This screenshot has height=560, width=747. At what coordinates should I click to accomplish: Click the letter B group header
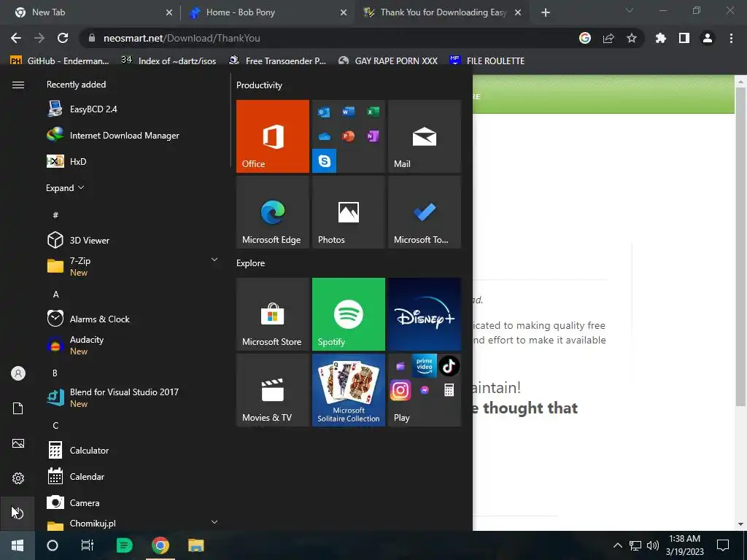pyautogui.click(x=55, y=373)
